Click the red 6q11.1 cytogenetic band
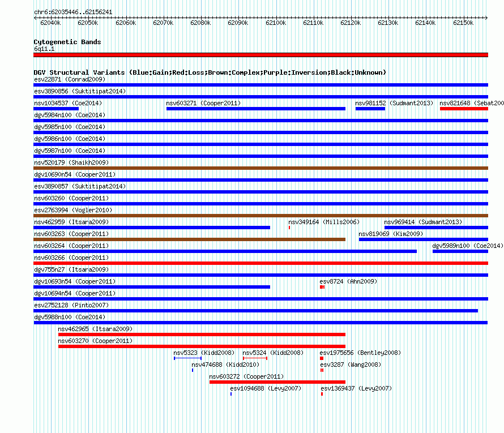Image resolution: width=504 pixels, height=433 pixels. (x=260, y=55)
